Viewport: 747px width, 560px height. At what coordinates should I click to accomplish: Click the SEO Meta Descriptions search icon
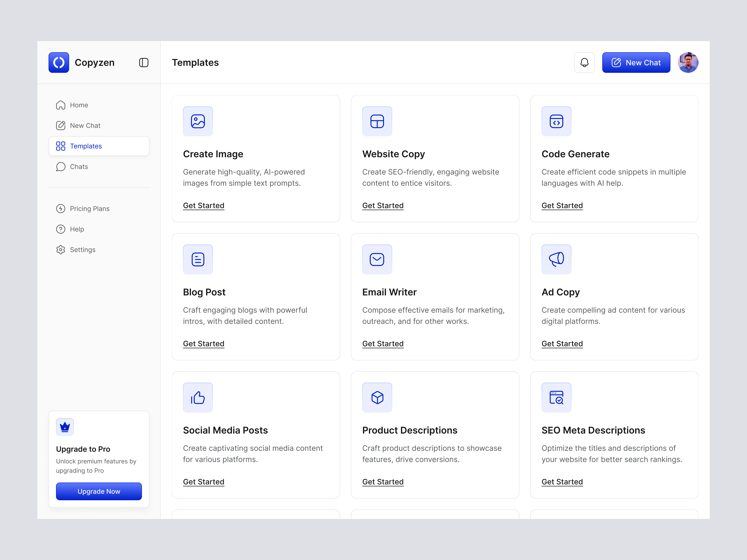pyautogui.click(x=556, y=397)
